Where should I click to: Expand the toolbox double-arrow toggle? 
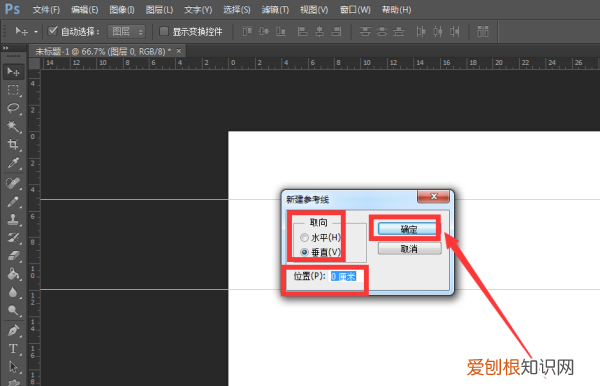(5, 48)
